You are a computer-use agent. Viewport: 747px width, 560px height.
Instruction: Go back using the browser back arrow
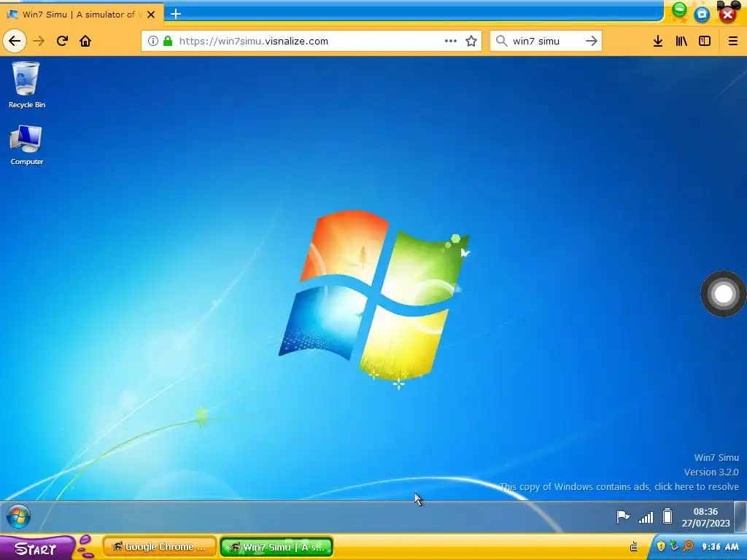15,41
